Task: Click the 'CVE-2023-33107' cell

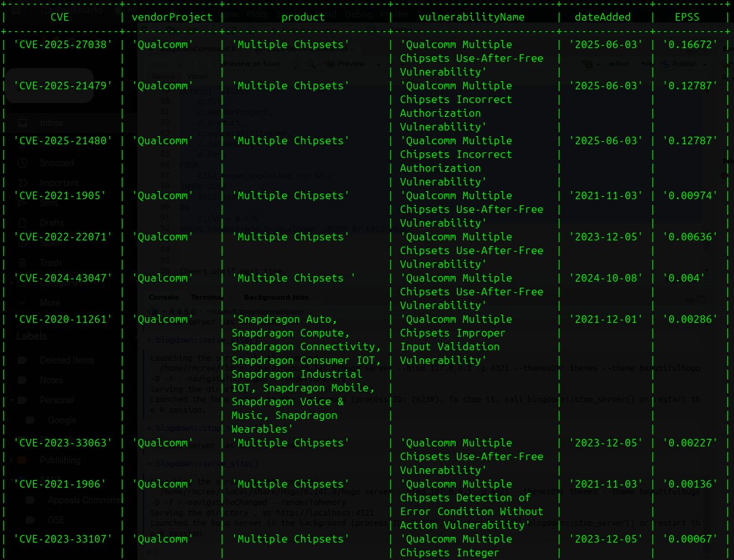Action: pos(62,539)
